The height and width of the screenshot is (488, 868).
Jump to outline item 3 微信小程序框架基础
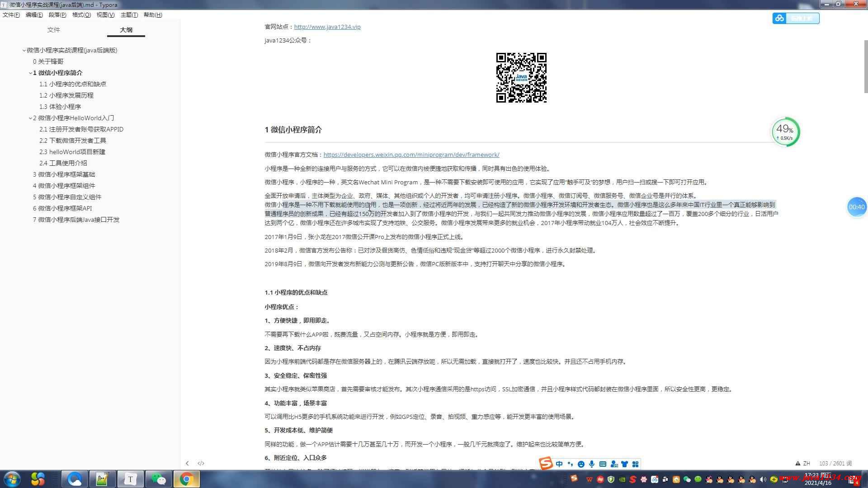(x=64, y=174)
